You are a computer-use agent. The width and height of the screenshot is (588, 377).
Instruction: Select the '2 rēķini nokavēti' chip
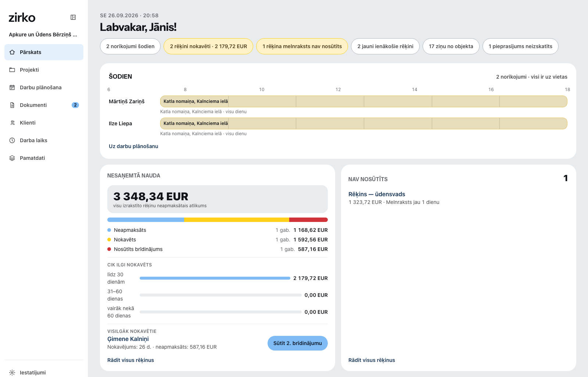click(208, 46)
